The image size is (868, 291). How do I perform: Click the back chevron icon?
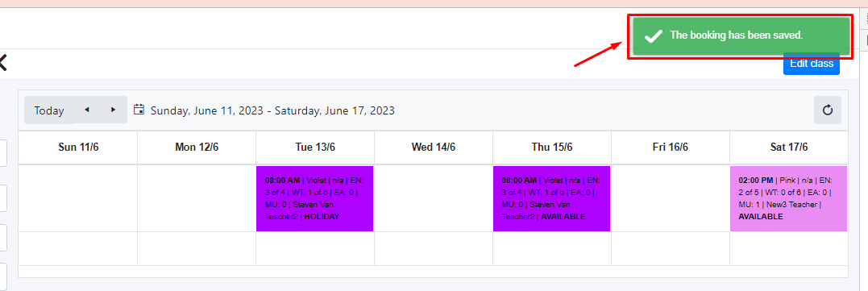click(x=2, y=63)
